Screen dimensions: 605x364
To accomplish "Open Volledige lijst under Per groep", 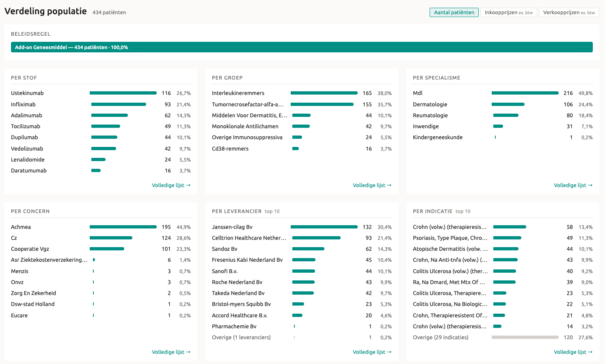I will coord(372,185).
